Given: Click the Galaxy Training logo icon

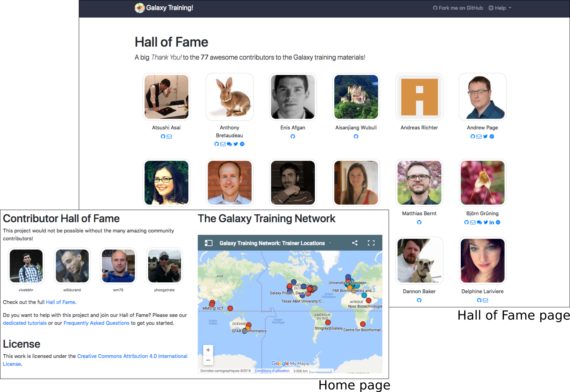Looking at the screenshot, I should [x=139, y=8].
